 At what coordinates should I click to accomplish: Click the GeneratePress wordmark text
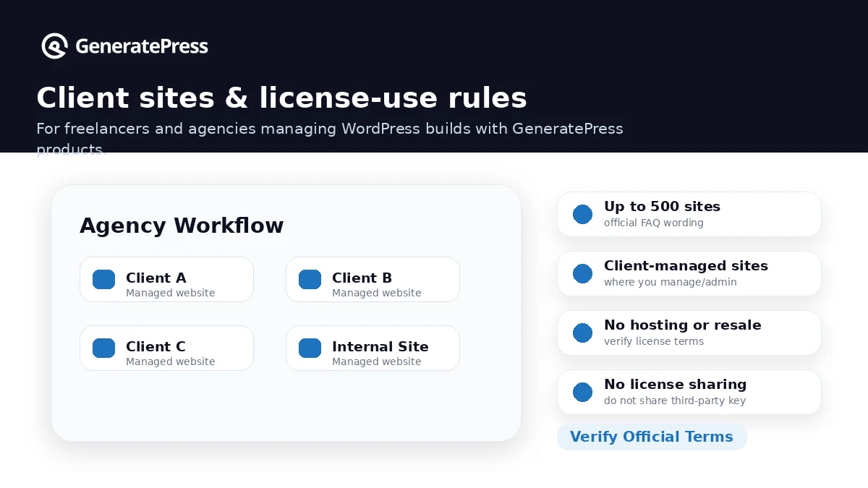pyautogui.click(x=142, y=47)
